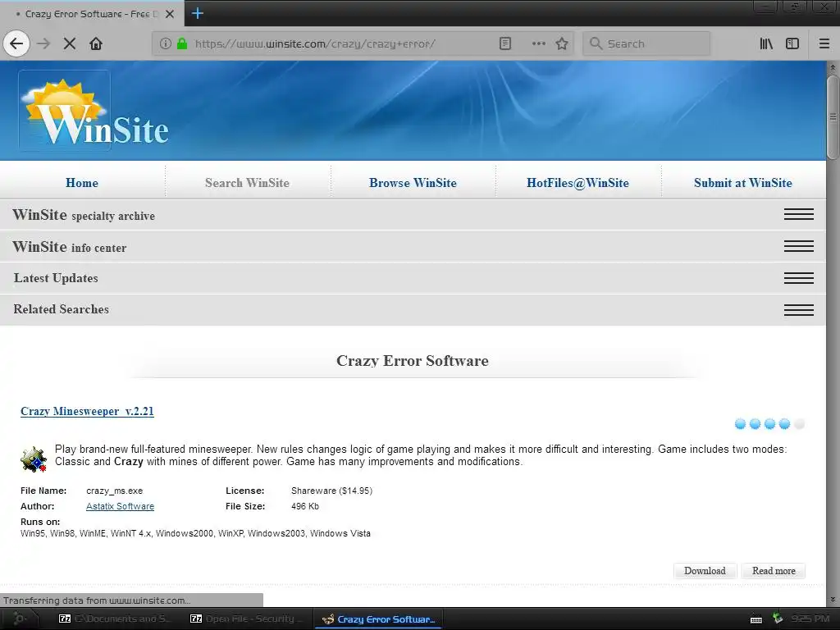The height and width of the screenshot is (630, 840).
Task: Open Search WinSite navigation item
Action: tap(247, 183)
